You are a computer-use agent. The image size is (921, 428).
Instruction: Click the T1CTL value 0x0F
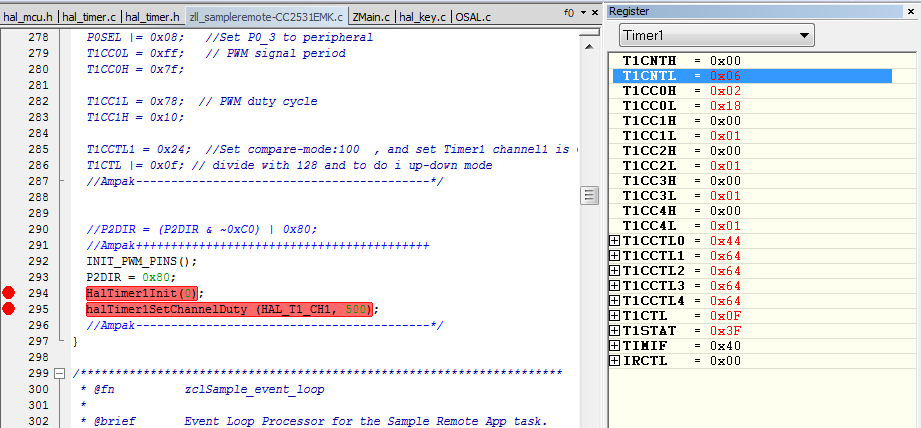click(x=725, y=316)
